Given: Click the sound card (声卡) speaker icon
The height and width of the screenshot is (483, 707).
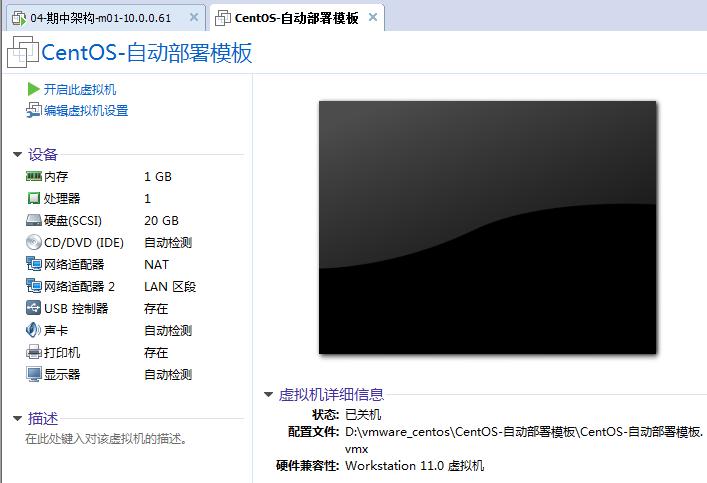Looking at the screenshot, I should point(34,331).
